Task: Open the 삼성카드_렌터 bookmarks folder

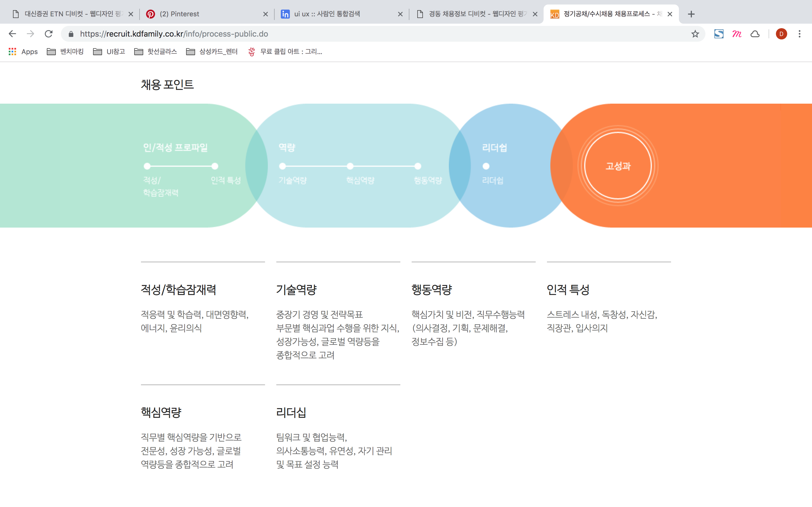Action: [x=212, y=52]
